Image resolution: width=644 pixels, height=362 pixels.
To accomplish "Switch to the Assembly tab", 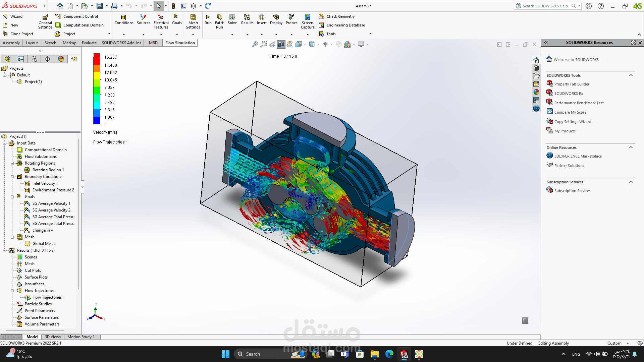I will click(x=11, y=43).
